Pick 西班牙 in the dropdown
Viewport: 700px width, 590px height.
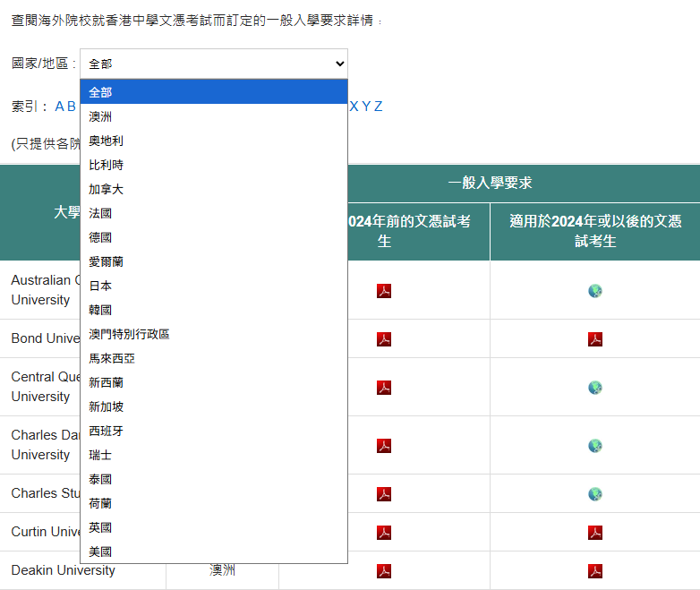tap(214, 431)
